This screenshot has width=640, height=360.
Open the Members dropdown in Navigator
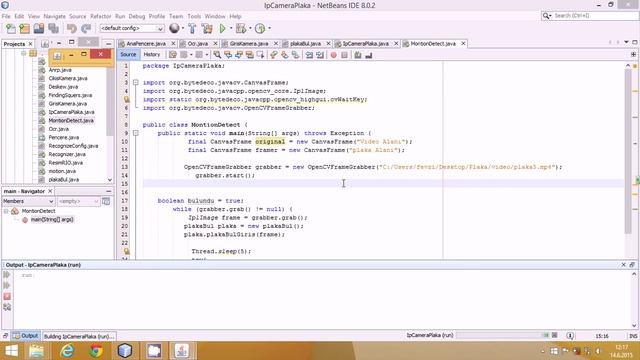[28, 201]
